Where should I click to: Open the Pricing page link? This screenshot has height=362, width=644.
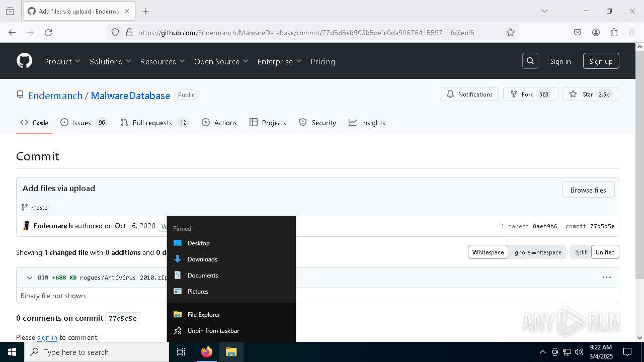click(323, 61)
